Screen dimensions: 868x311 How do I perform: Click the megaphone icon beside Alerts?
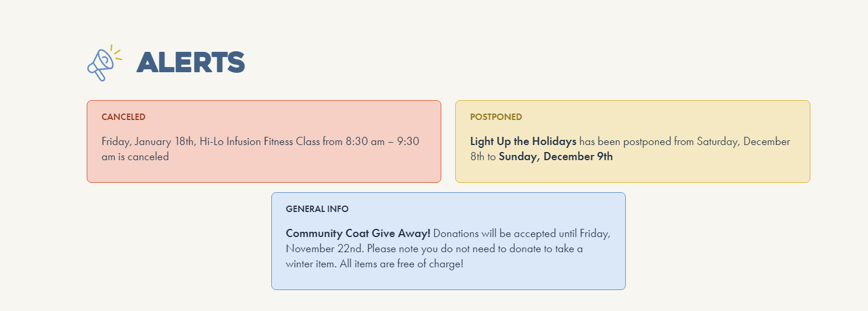tap(104, 62)
